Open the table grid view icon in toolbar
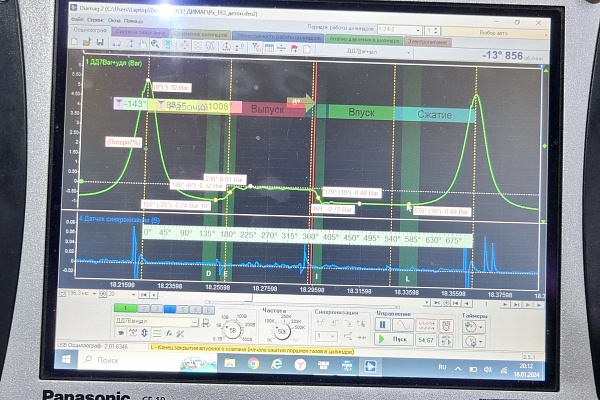600x400 pixels. click(269, 48)
